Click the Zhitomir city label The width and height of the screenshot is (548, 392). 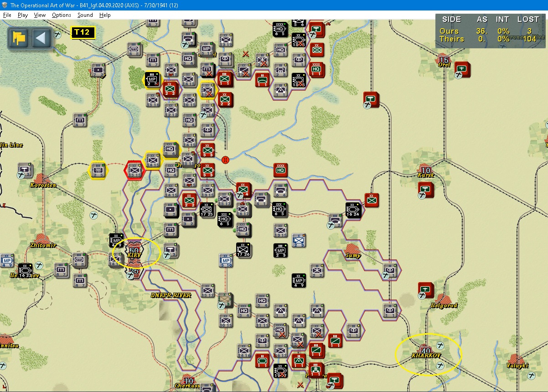coord(43,245)
